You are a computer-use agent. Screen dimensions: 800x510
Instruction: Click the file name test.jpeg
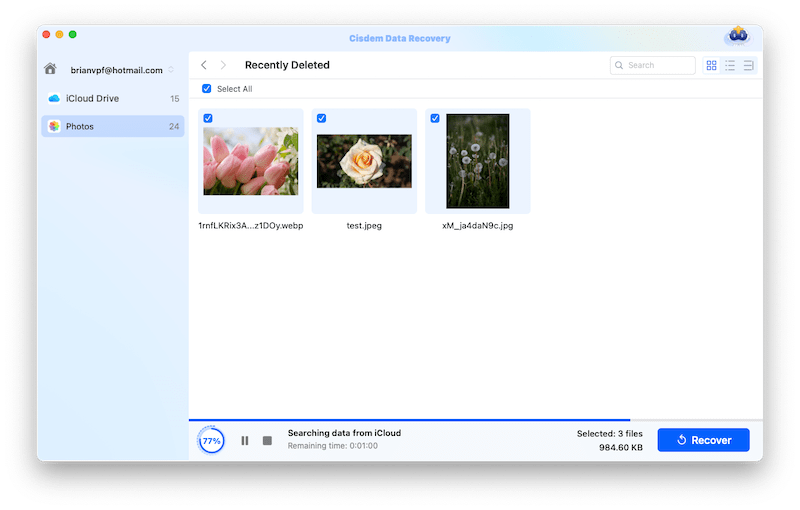[364, 225]
